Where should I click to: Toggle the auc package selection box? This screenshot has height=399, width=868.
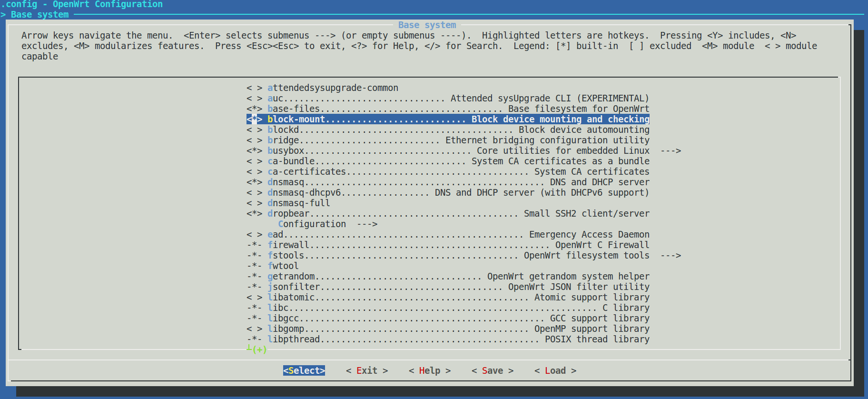pos(254,99)
